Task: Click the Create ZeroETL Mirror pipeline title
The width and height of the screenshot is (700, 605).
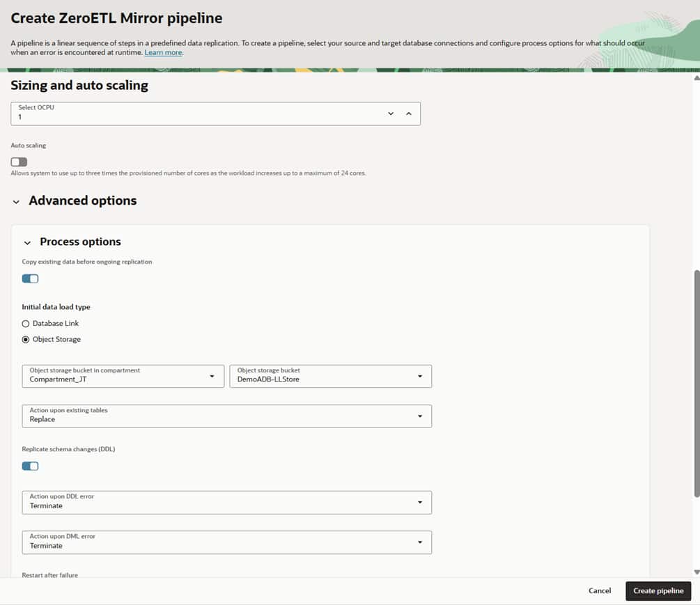Action: [116, 18]
